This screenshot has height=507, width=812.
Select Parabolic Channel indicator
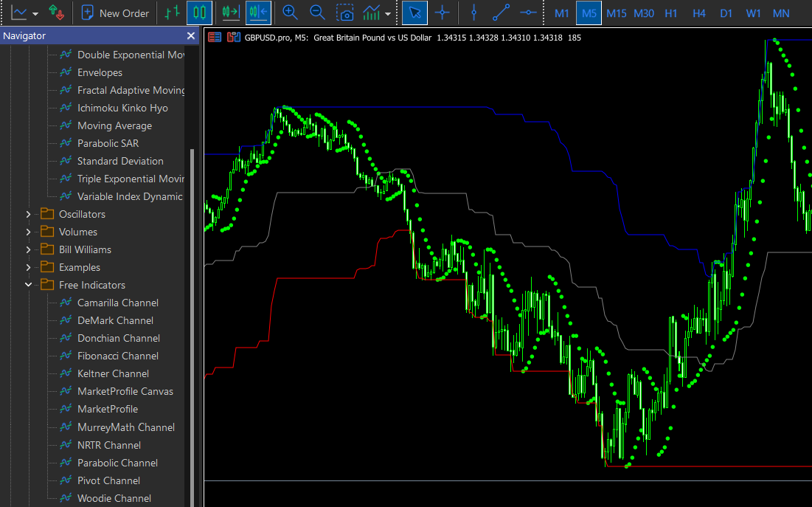coord(117,463)
